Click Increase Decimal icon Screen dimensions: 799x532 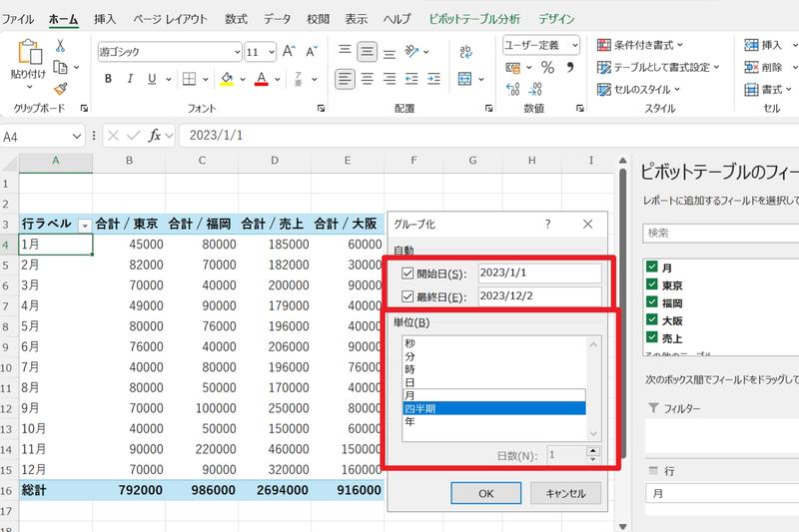coord(512,90)
